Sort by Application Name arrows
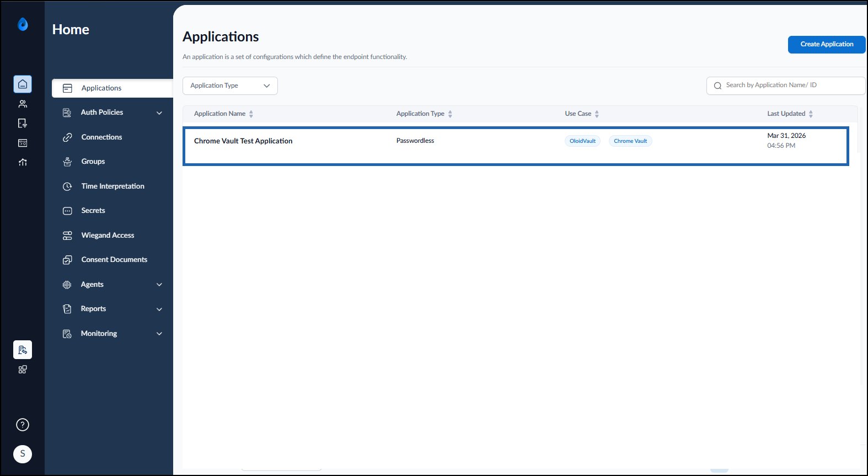Screen dimensions: 868x476 pyautogui.click(x=251, y=114)
